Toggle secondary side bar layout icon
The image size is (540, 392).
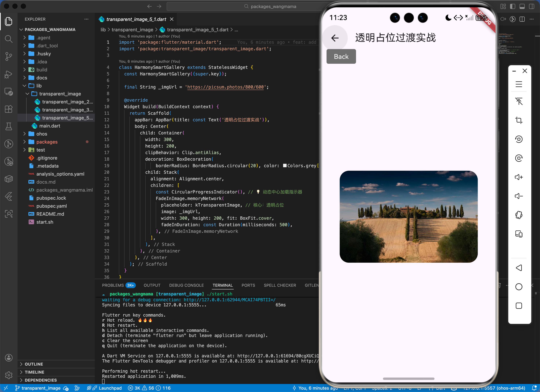point(531,6)
